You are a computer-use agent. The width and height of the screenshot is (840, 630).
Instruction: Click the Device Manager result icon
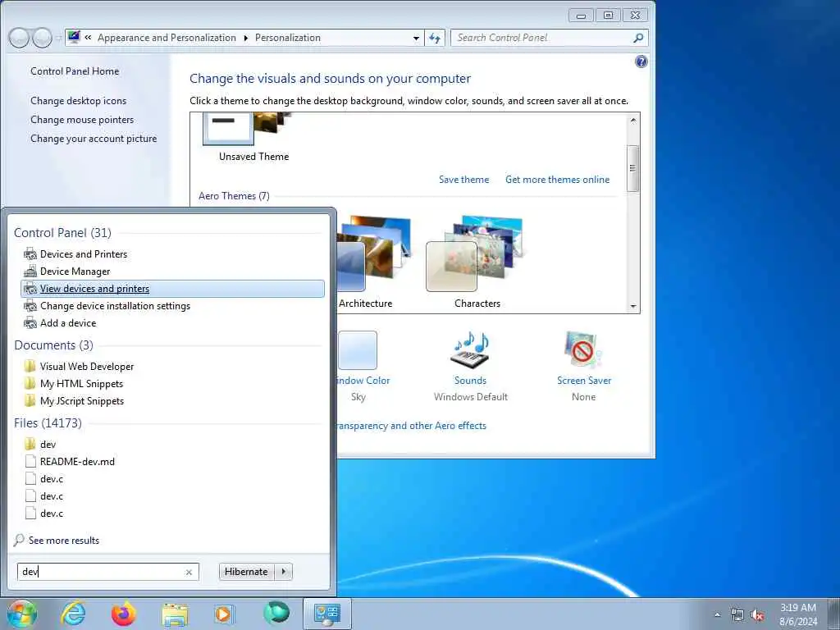pyautogui.click(x=30, y=271)
